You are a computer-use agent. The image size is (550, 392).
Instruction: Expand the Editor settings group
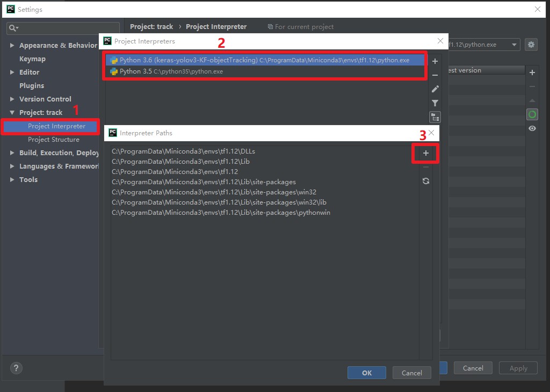coord(12,72)
